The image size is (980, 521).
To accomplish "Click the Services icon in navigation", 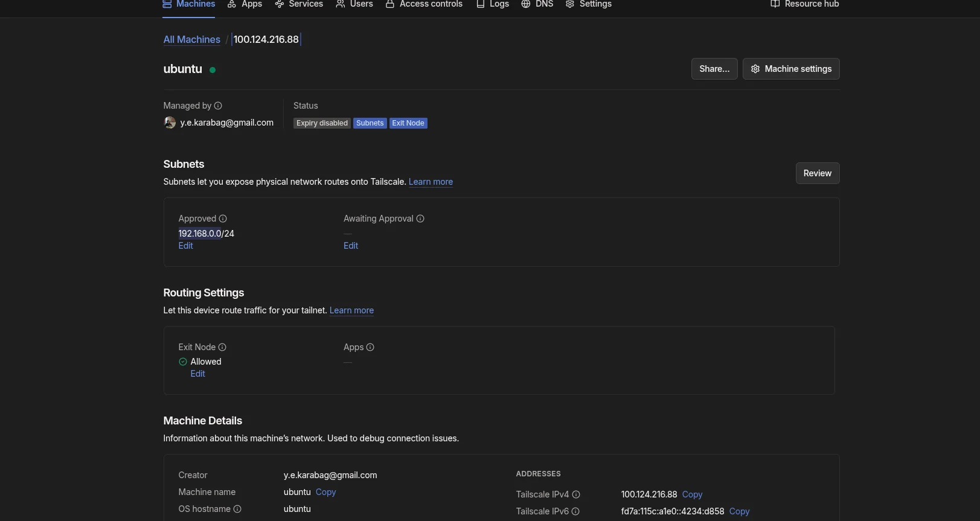I will [279, 4].
